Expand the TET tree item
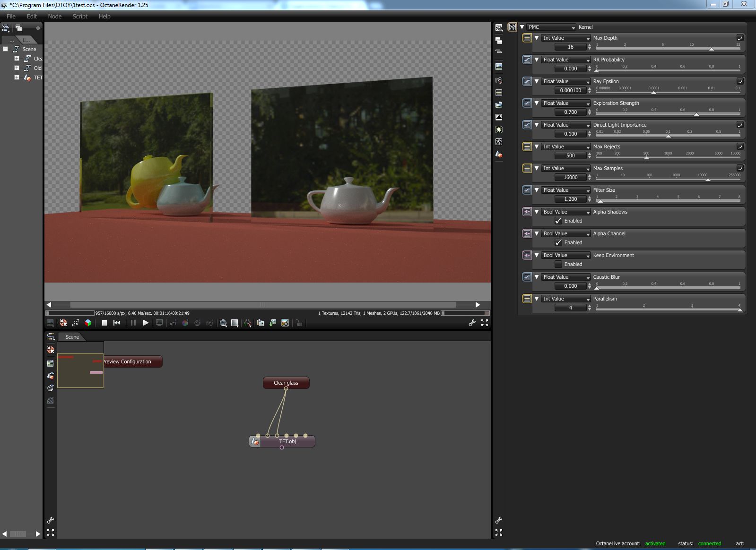Image resolution: width=756 pixels, height=550 pixels. 17,77
